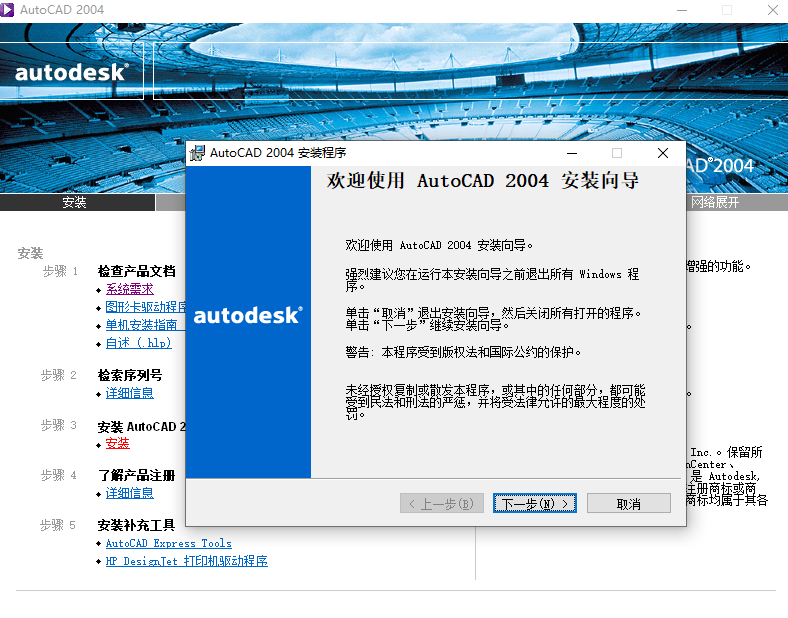788x618 pixels.
Task: Open the 自述 (.hlp) link
Action: point(139,343)
